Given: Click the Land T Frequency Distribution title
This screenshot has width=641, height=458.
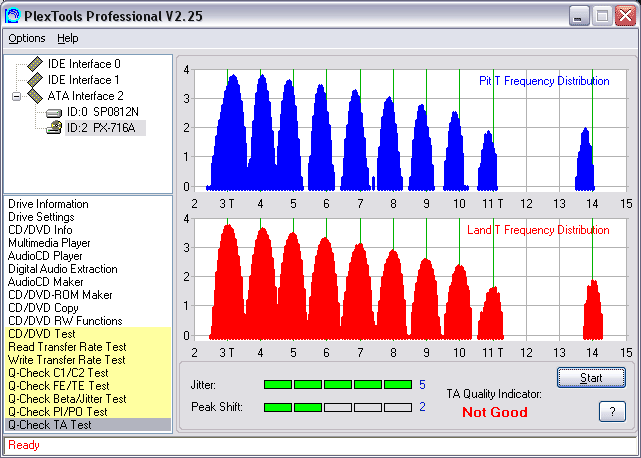Looking at the screenshot, I should pyautogui.click(x=538, y=230).
